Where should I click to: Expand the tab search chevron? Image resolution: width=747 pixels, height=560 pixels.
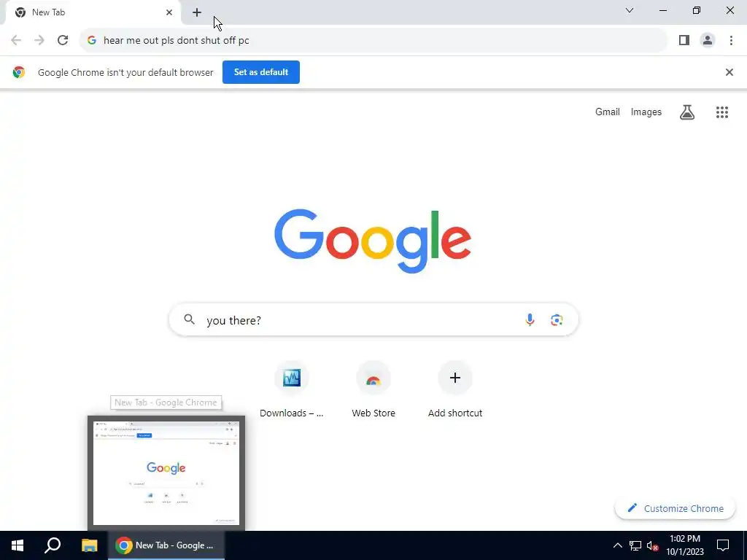[630, 10]
